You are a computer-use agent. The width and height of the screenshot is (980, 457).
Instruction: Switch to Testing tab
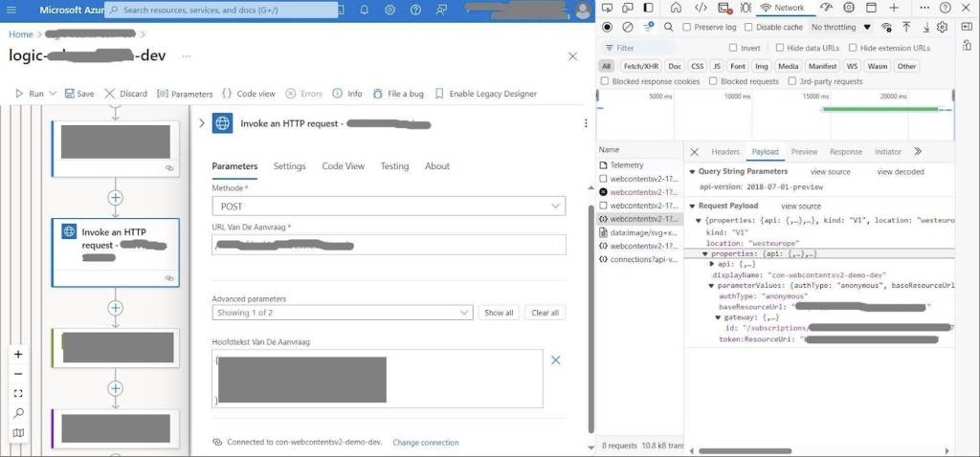(394, 166)
